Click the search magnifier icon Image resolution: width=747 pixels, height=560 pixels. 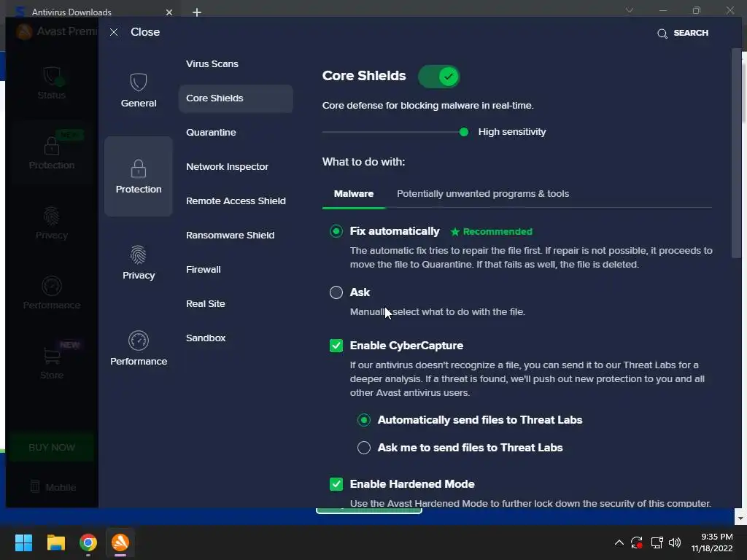pos(662,34)
